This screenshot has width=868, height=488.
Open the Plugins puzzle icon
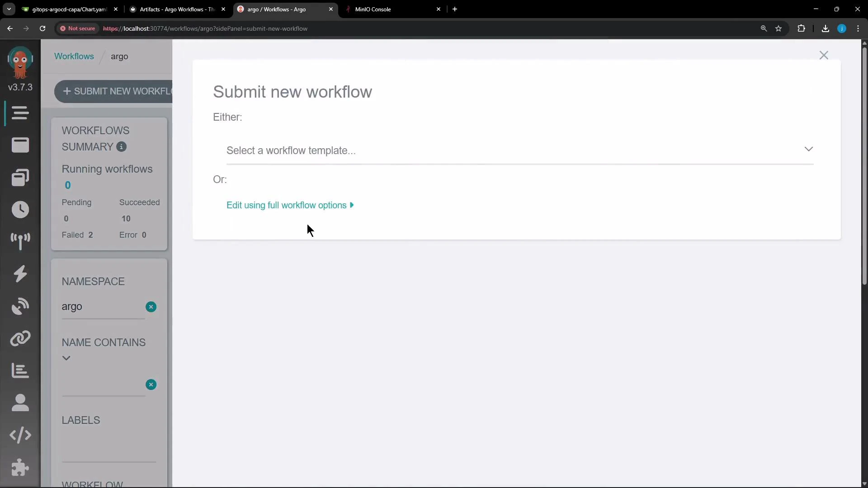(x=20, y=468)
